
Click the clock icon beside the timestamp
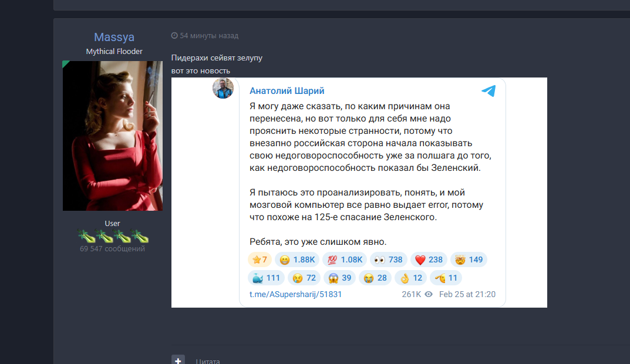(x=174, y=35)
